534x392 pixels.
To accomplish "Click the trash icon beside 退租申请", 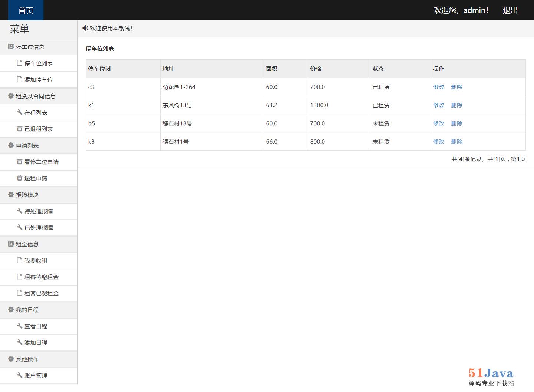I will [x=19, y=178].
